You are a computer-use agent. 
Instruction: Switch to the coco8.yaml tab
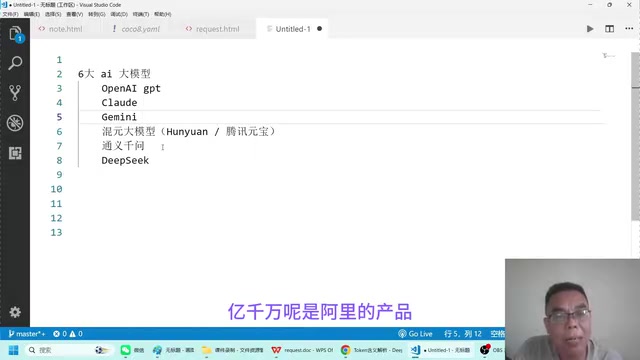click(x=141, y=29)
